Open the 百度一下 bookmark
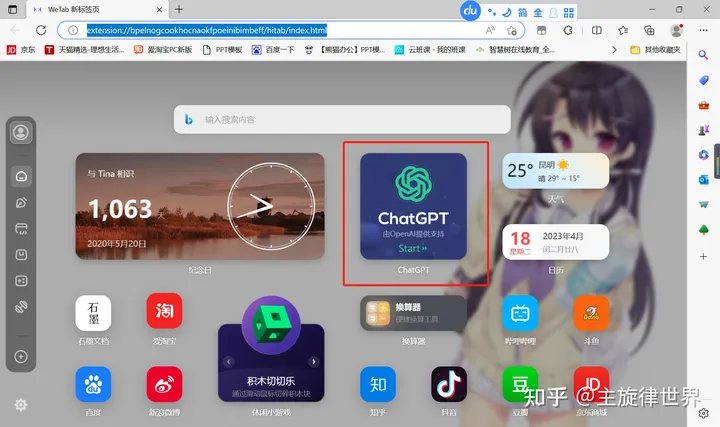 (x=273, y=50)
